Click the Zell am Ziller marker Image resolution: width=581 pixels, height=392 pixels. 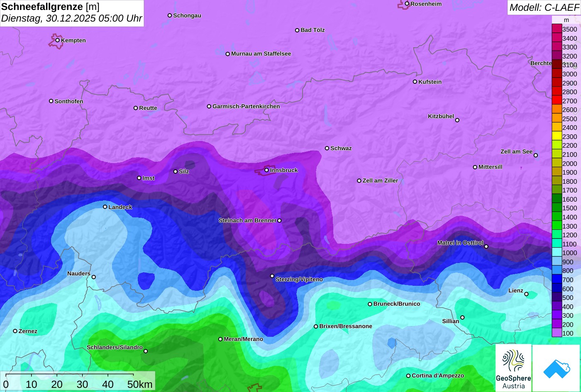pos(359,181)
